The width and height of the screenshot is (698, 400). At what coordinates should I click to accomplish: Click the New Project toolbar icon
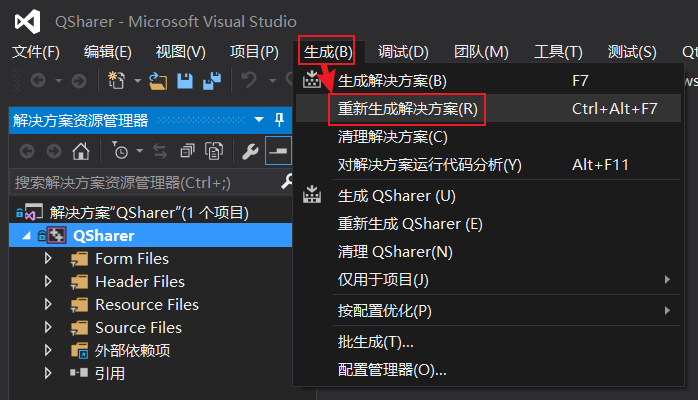pos(117,81)
